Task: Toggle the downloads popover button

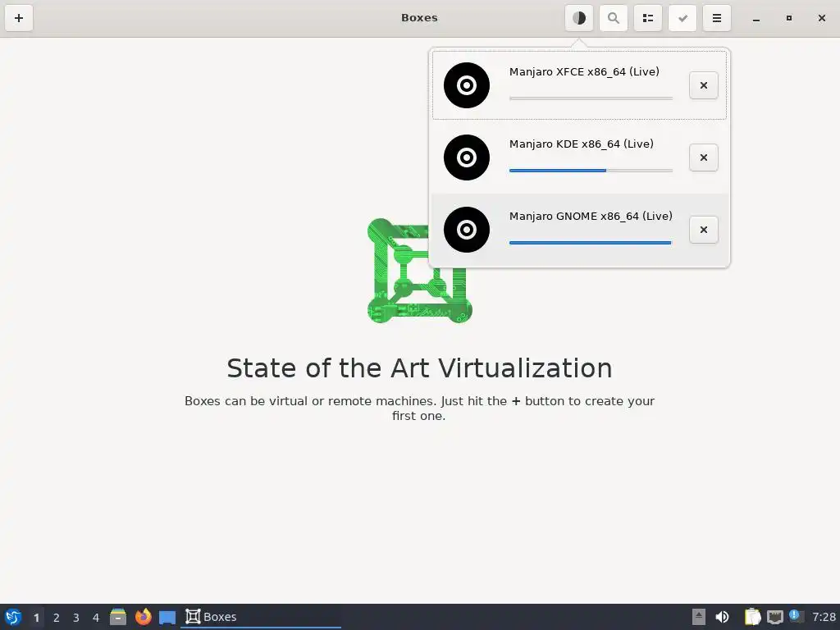Action: [x=579, y=18]
